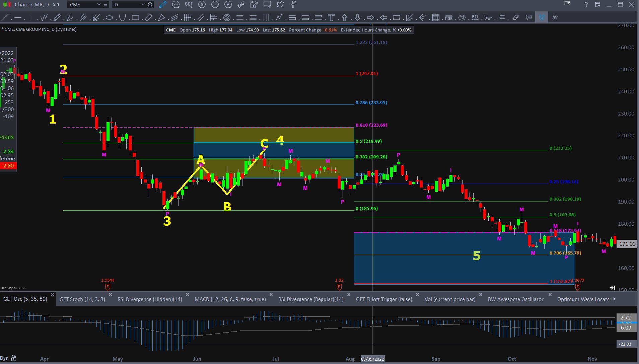Close the GET Osc (5, 35, 80) tab

click(x=52, y=295)
